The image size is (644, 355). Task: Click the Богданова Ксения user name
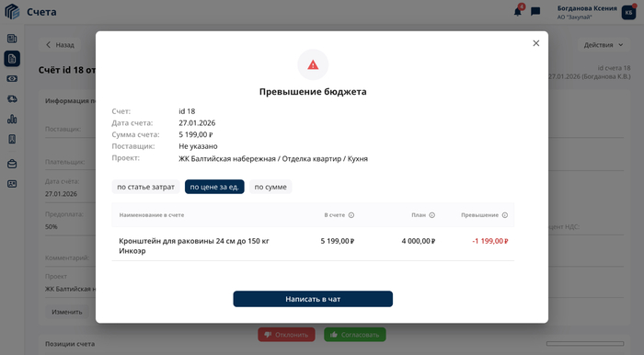pos(587,8)
